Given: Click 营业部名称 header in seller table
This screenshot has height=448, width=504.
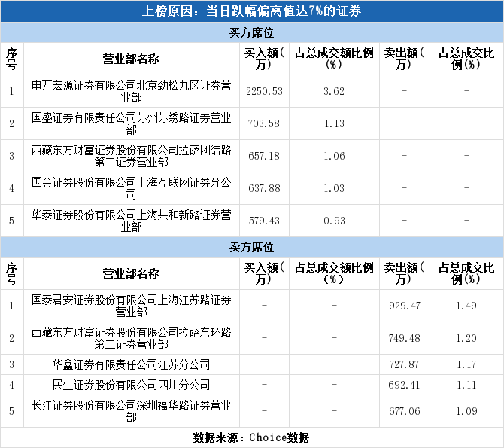Looking at the screenshot, I should (x=131, y=273).
